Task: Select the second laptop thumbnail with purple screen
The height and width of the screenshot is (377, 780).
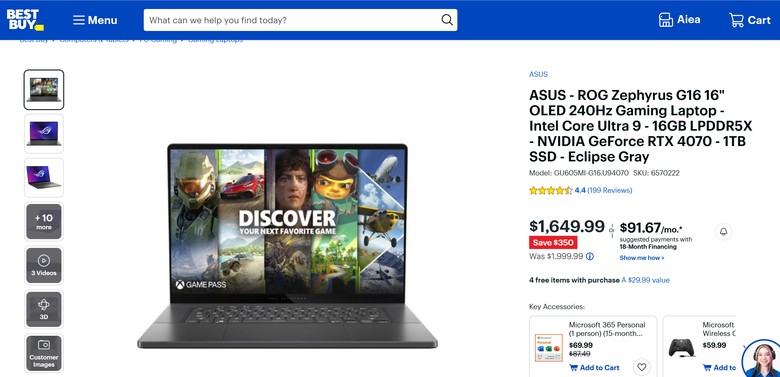Action: click(x=44, y=134)
